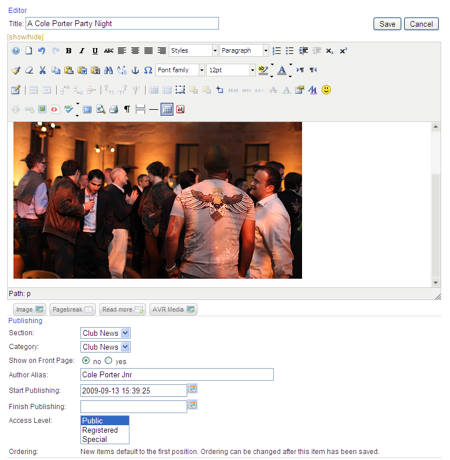This screenshot has height=460, width=450.
Task: Expand the Category Club News dropdown
Action: coord(105,347)
